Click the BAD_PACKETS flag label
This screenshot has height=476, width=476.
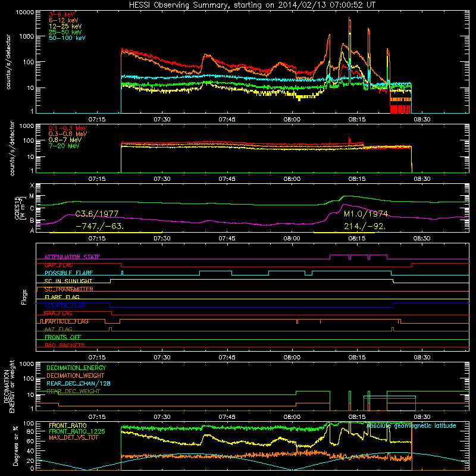[x=65, y=345]
